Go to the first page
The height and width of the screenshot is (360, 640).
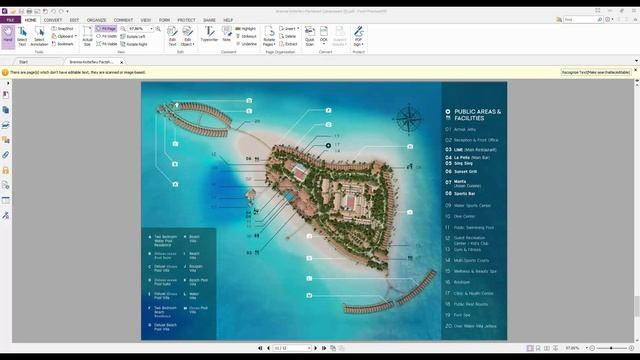coord(260,348)
